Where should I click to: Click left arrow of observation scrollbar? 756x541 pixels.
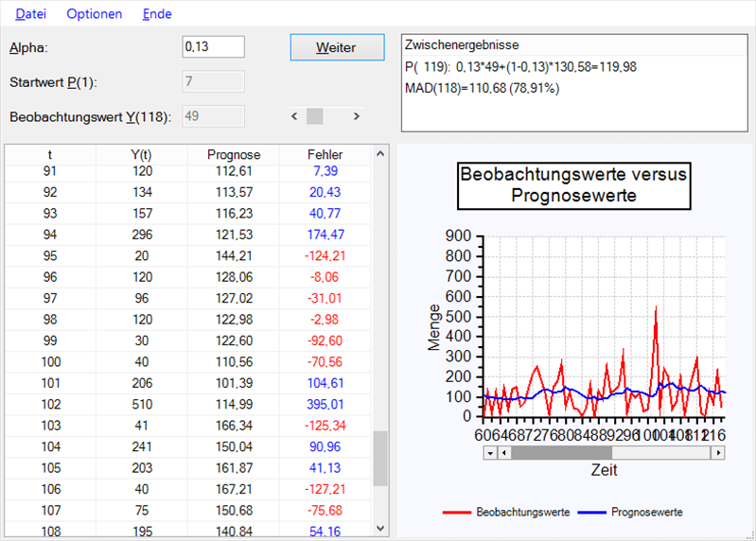pos(294,116)
